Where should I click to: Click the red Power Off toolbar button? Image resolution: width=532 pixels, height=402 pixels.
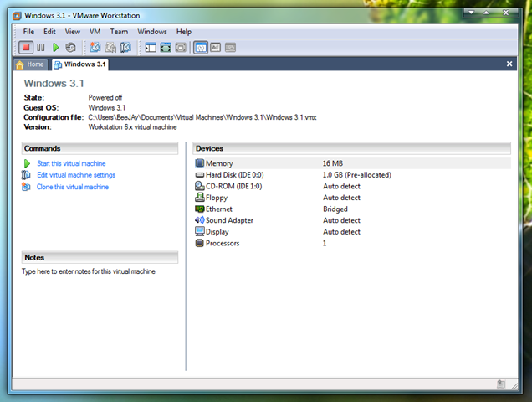[26, 47]
